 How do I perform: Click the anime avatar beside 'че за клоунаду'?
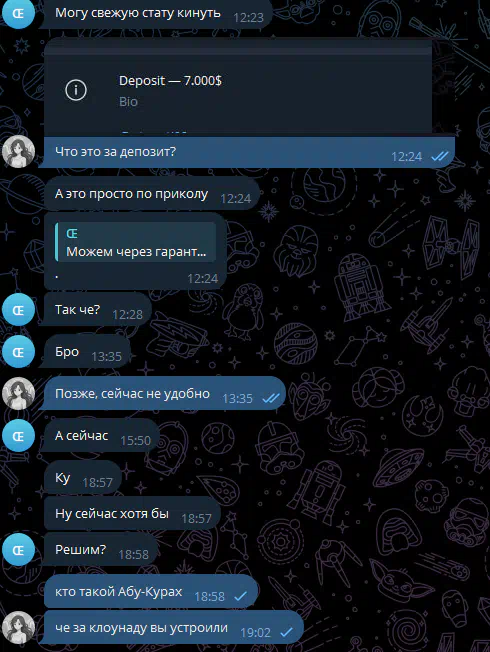click(18, 627)
